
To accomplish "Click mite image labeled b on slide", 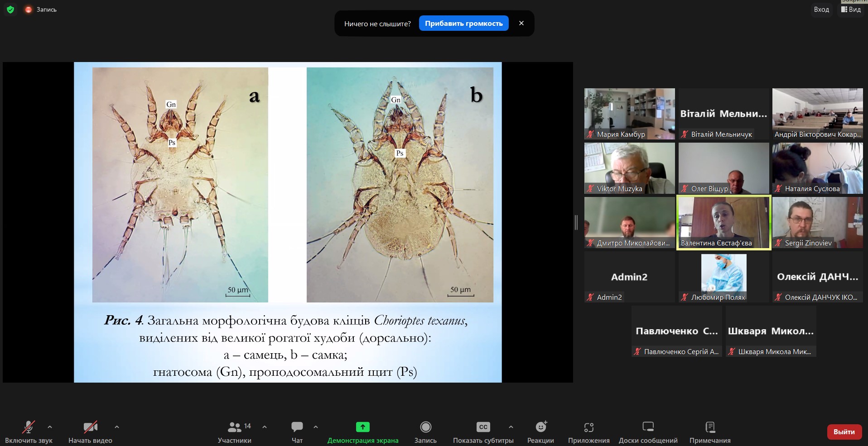I will coord(400,185).
